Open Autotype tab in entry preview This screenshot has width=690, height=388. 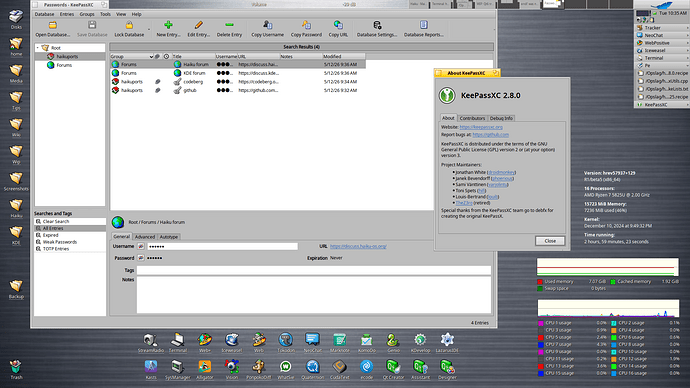[169, 237]
